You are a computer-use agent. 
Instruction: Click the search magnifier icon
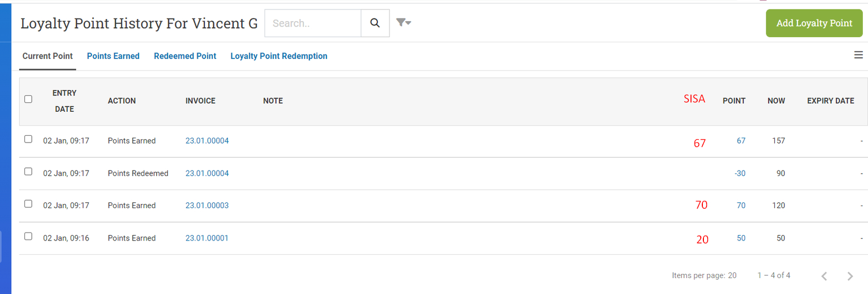click(375, 23)
